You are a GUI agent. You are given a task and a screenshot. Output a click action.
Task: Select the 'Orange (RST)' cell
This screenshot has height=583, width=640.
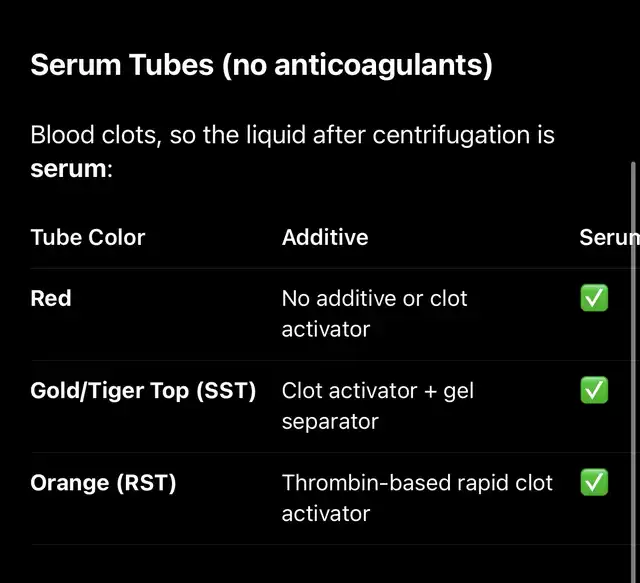[x=103, y=482]
